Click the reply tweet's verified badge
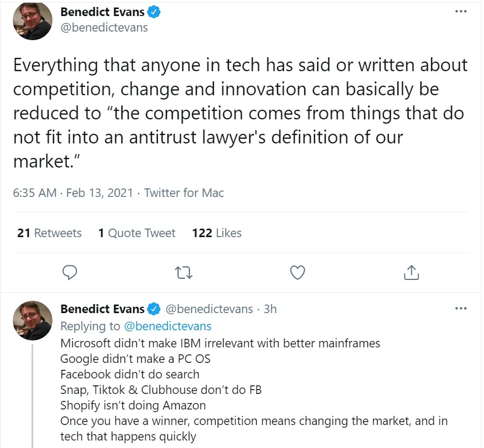 [155, 309]
